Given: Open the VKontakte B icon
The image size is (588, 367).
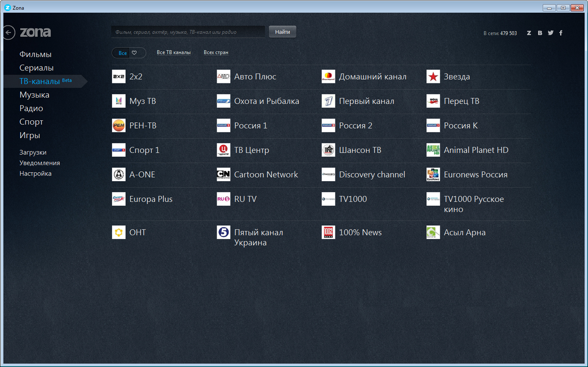Looking at the screenshot, I should click(540, 33).
